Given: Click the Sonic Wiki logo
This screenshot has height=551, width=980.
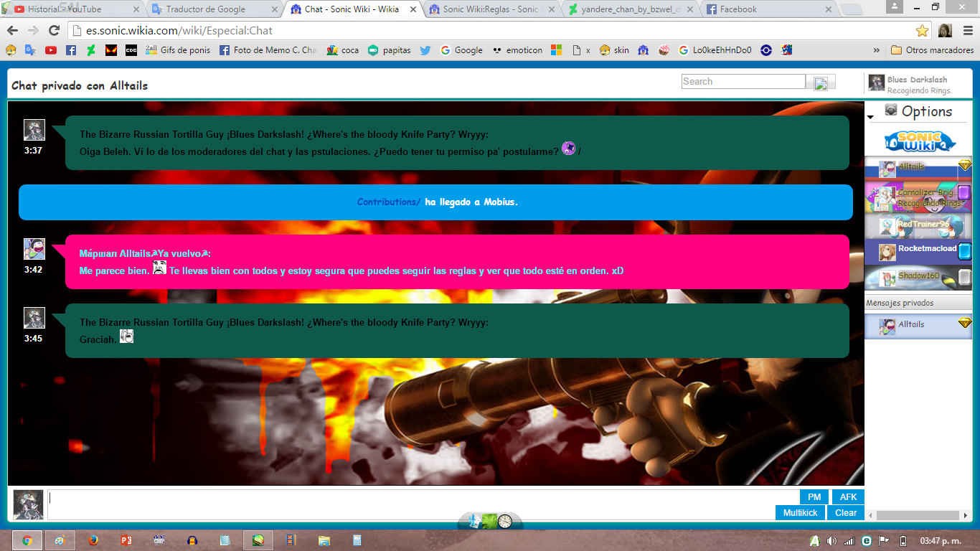Looking at the screenshot, I should click(x=920, y=141).
